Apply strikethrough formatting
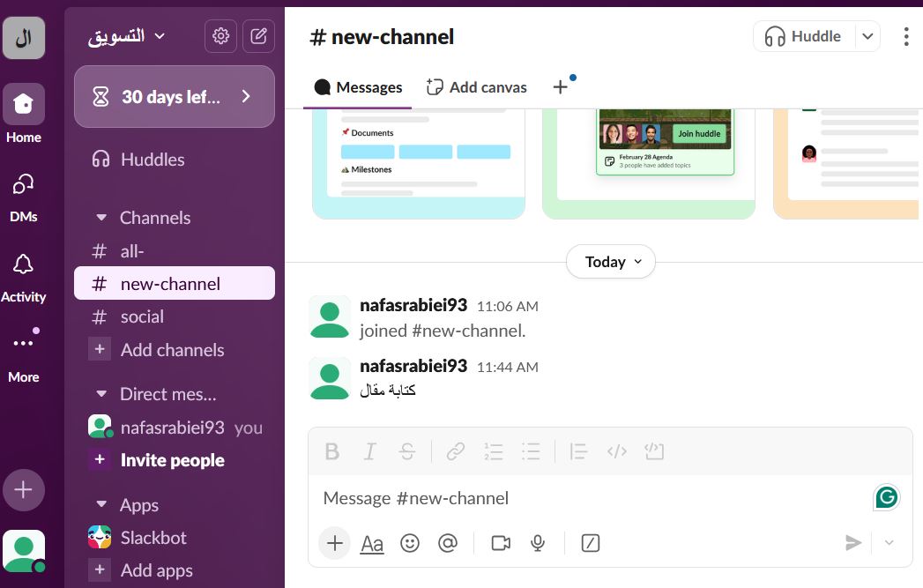 click(x=406, y=451)
